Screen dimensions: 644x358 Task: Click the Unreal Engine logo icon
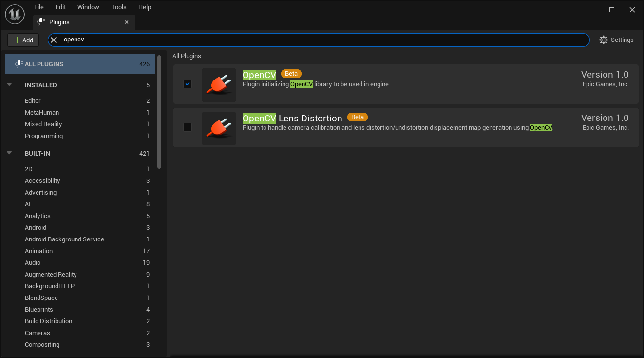[15, 15]
